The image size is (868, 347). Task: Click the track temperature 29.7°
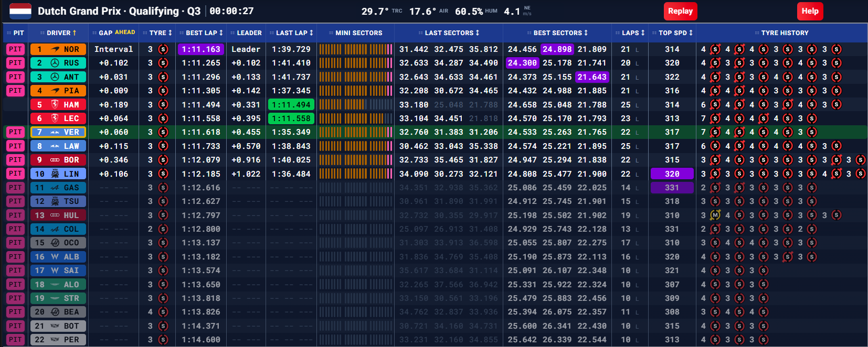pyautogui.click(x=375, y=11)
